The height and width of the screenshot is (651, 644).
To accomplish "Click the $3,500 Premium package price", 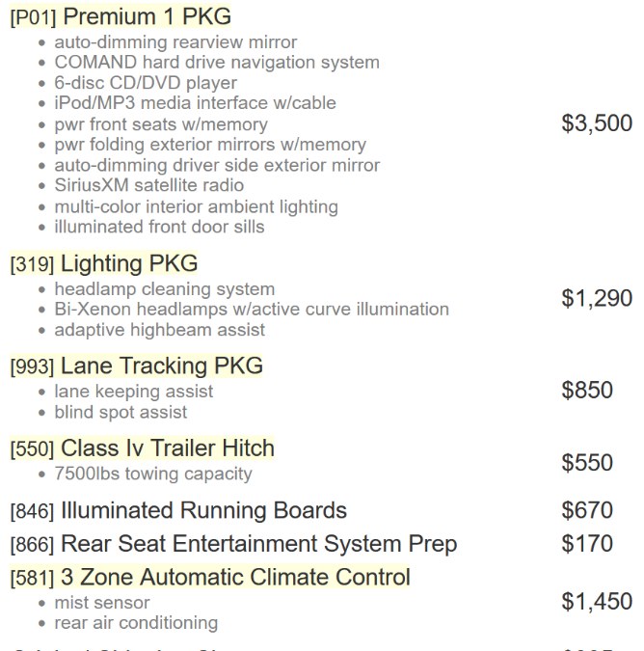I will [x=597, y=123].
